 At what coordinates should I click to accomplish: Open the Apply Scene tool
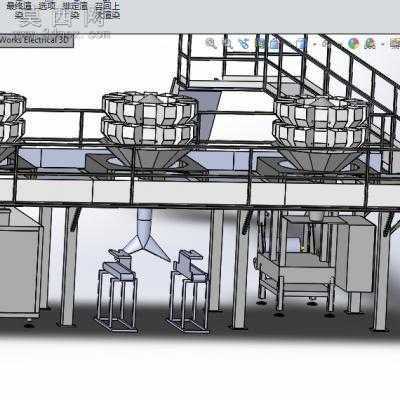[x=370, y=43]
